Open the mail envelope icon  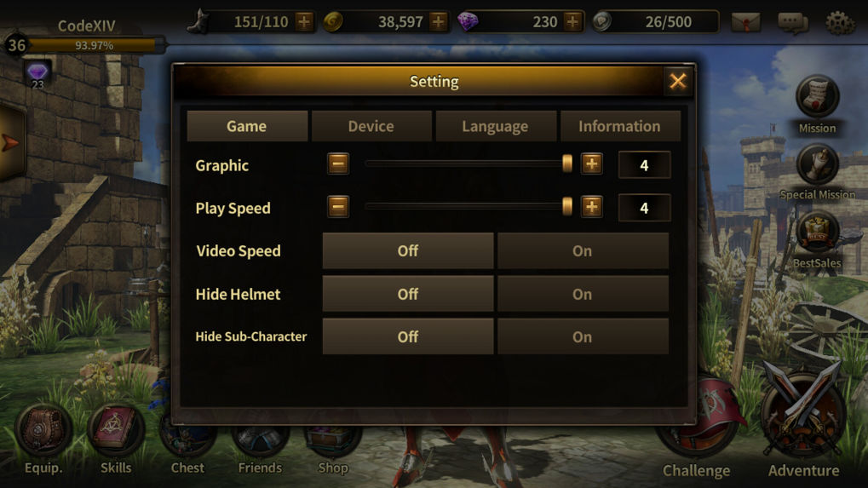(745, 23)
